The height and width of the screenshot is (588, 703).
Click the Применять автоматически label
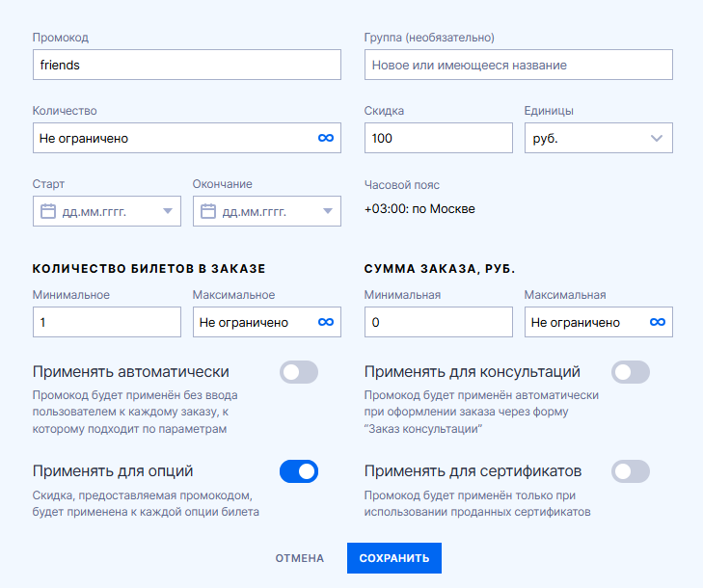coord(131,372)
